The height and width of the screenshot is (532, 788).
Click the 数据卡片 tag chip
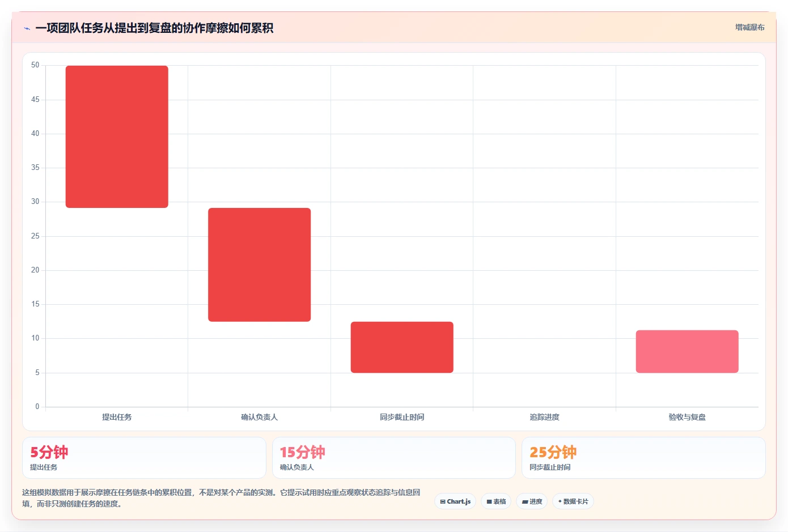click(573, 501)
